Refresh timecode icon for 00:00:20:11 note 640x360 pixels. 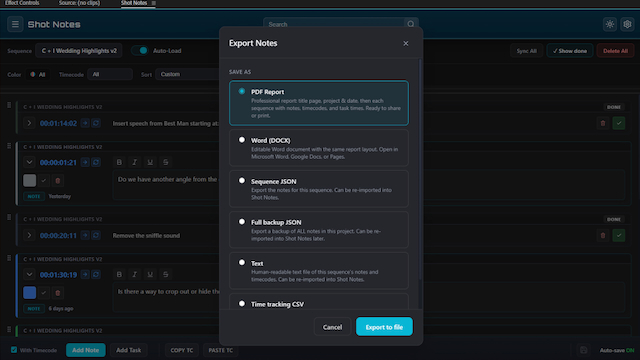click(96, 236)
